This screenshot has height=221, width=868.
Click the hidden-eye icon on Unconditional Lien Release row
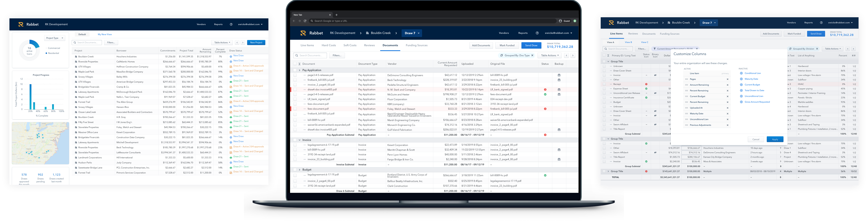click(655, 93)
